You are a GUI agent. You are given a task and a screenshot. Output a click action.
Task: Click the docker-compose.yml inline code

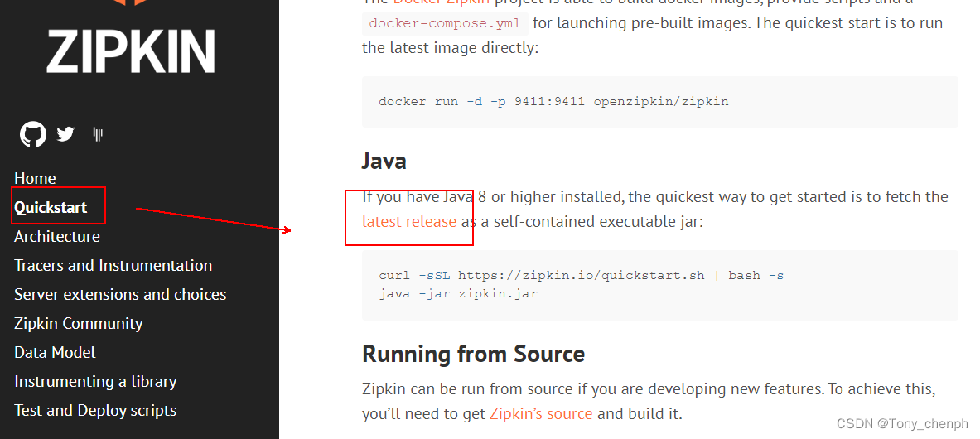(x=445, y=24)
